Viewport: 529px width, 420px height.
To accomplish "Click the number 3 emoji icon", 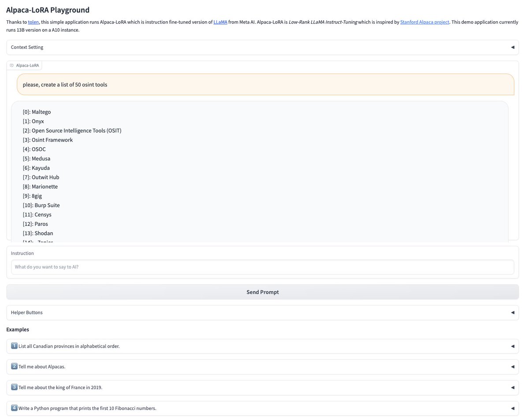I will (14, 387).
